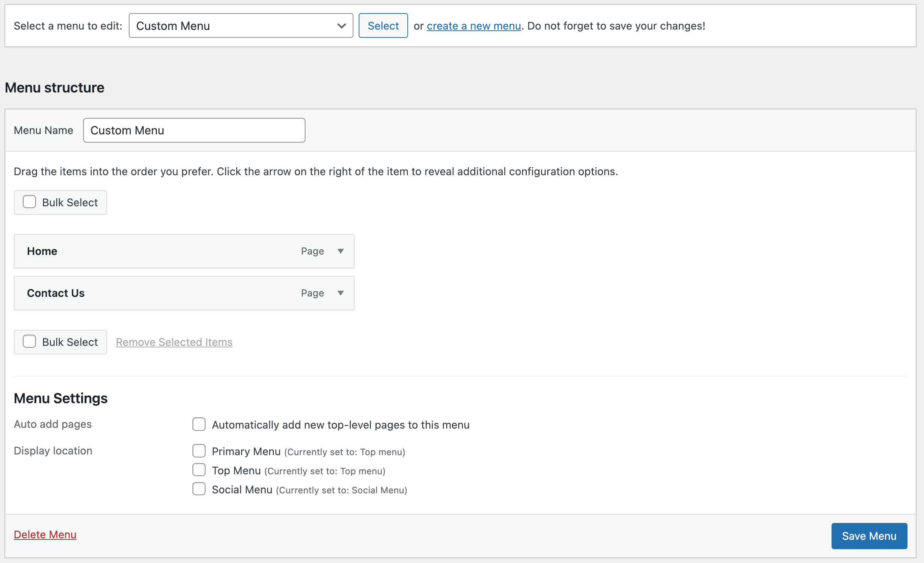This screenshot has height=563, width=924.
Task: Click the Page label on Contact Us item
Action: click(x=312, y=293)
